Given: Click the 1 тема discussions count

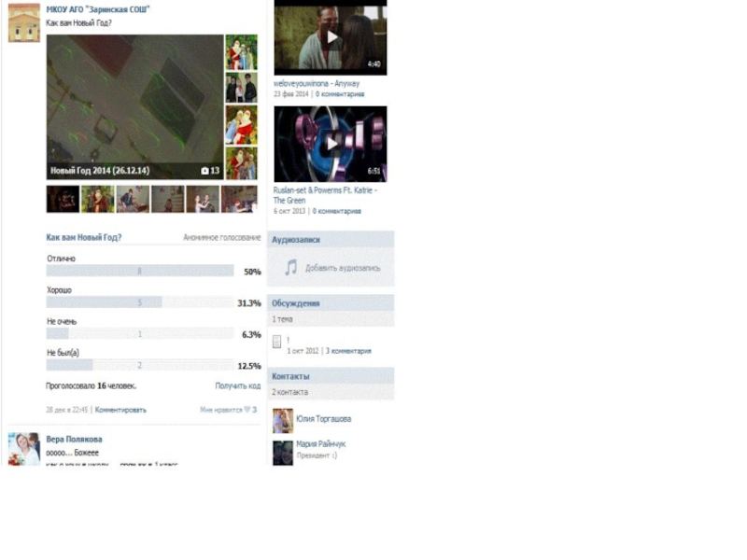Looking at the screenshot, I should [283, 319].
